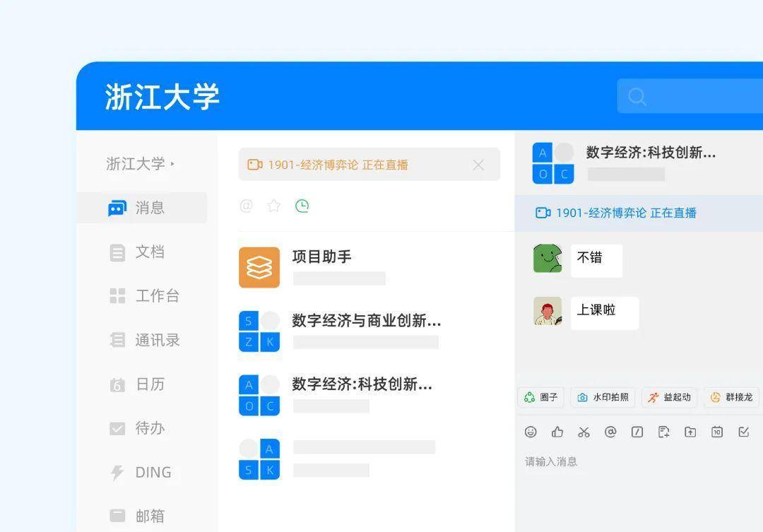Open the 消息 messages section
Image resolution: width=763 pixels, height=532 pixels.
click(x=141, y=208)
